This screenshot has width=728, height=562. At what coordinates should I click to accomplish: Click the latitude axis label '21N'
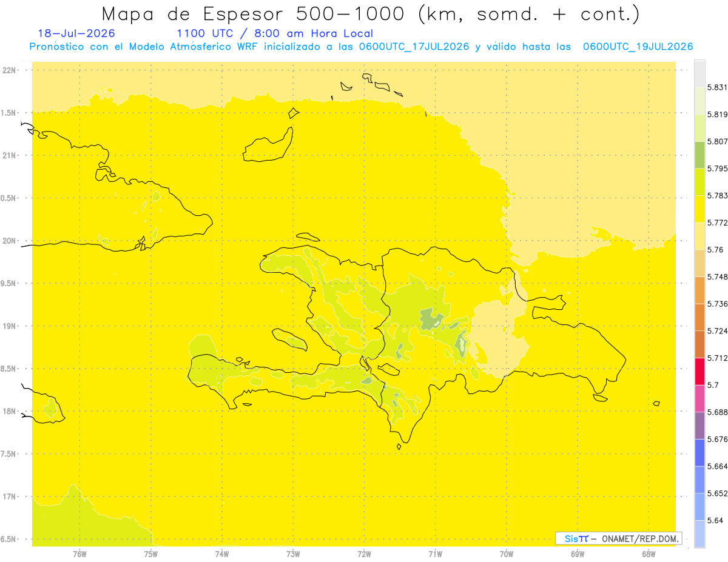coord(10,156)
